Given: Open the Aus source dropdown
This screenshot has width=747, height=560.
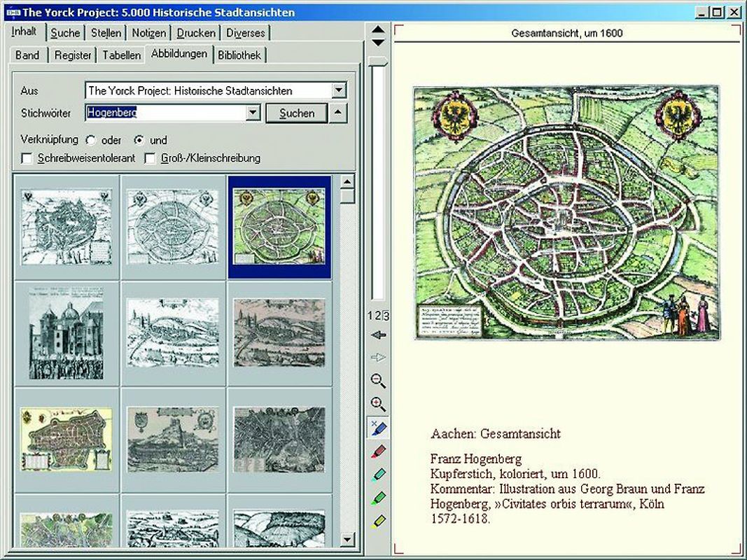Looking at the screenshot, I should [338, 90].
